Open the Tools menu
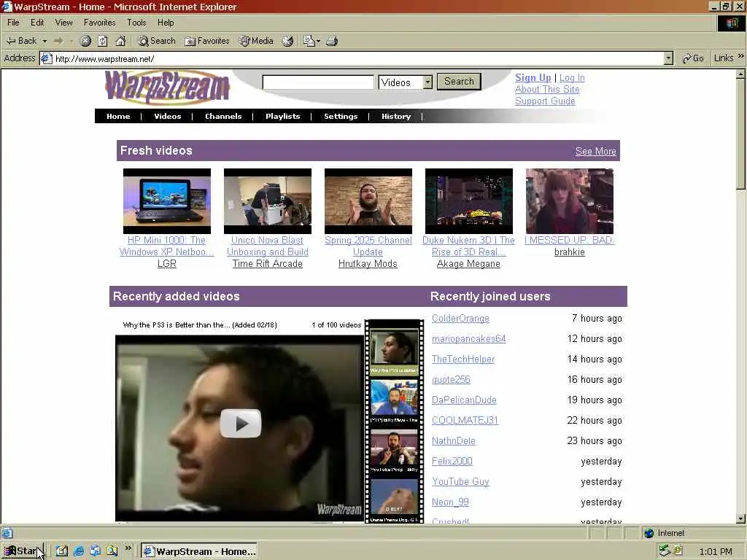The image size is (747, 560). pyautogui.click(x=136, y=23)
